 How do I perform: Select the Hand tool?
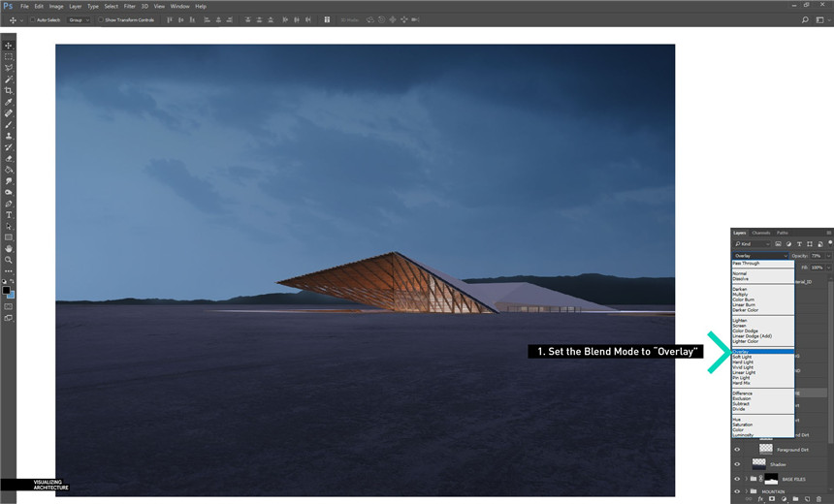pyautogui.click(x=9, y=248)
